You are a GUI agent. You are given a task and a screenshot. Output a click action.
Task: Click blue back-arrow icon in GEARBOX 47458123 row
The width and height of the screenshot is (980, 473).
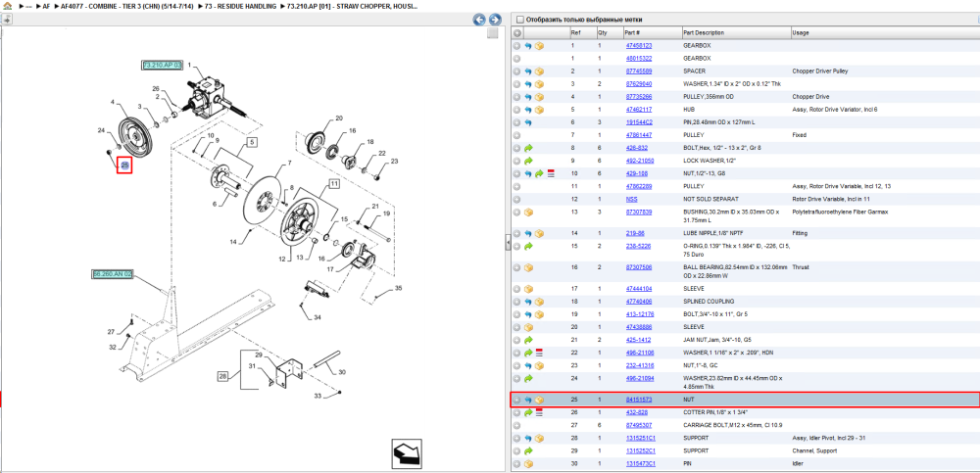coord(528,46)
